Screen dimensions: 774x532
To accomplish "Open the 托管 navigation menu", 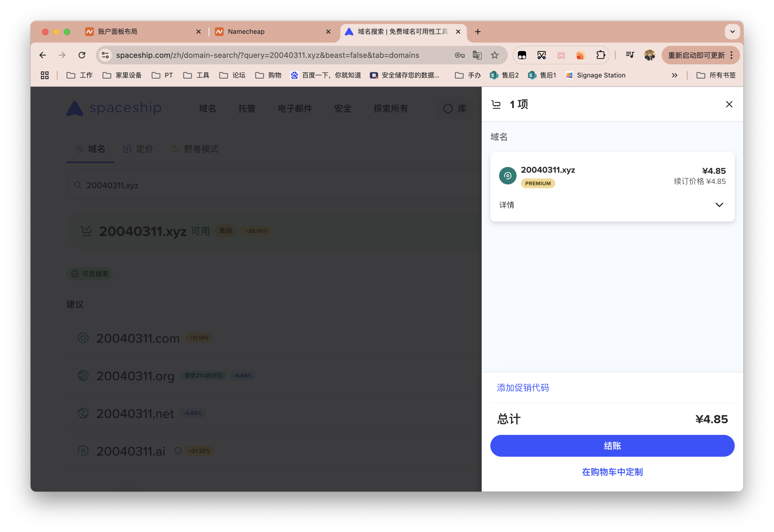I will 247,109.
